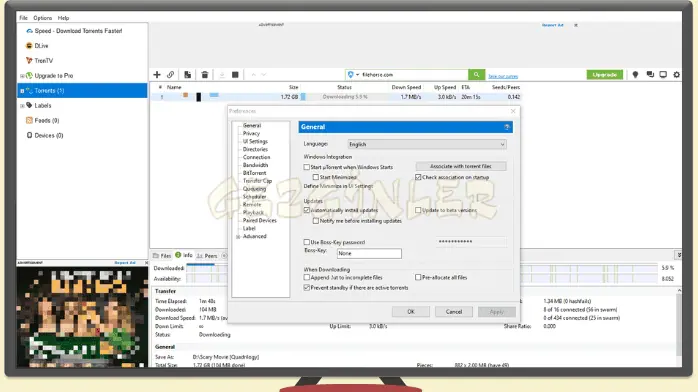Move torrent down in queue

264,75
